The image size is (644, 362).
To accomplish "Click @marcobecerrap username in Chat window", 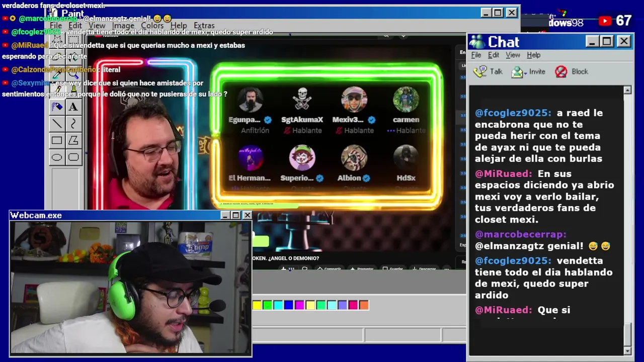I will tap(521, 234).
